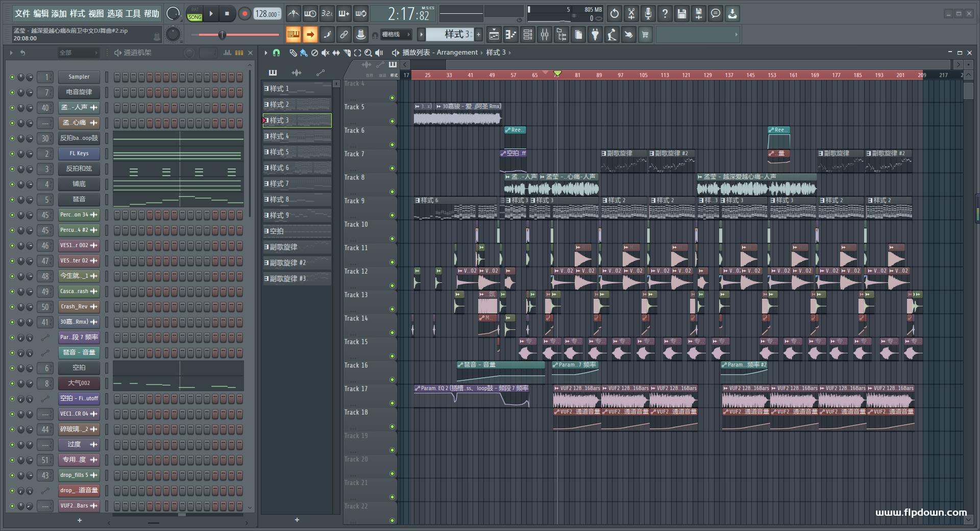Image resolution: width=980 pixels, height=531 pixels.
Task: Start playback with the play button
Action: coord(211,14)
